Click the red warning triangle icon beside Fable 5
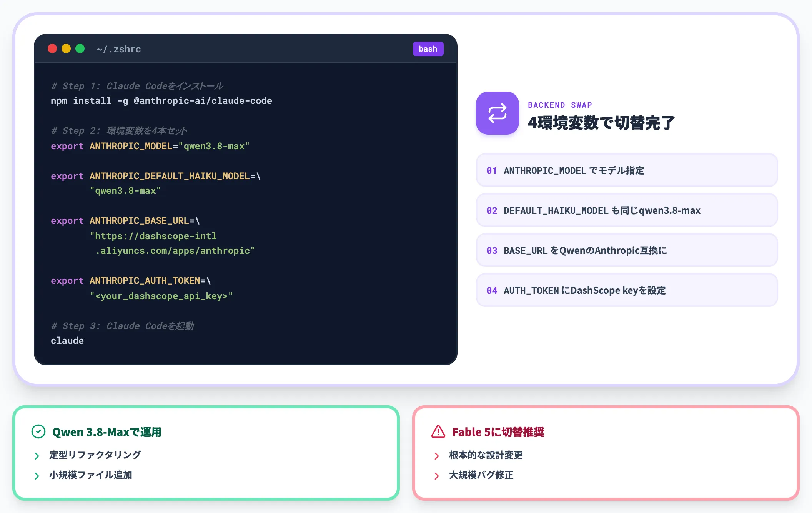 click(438, 431)
